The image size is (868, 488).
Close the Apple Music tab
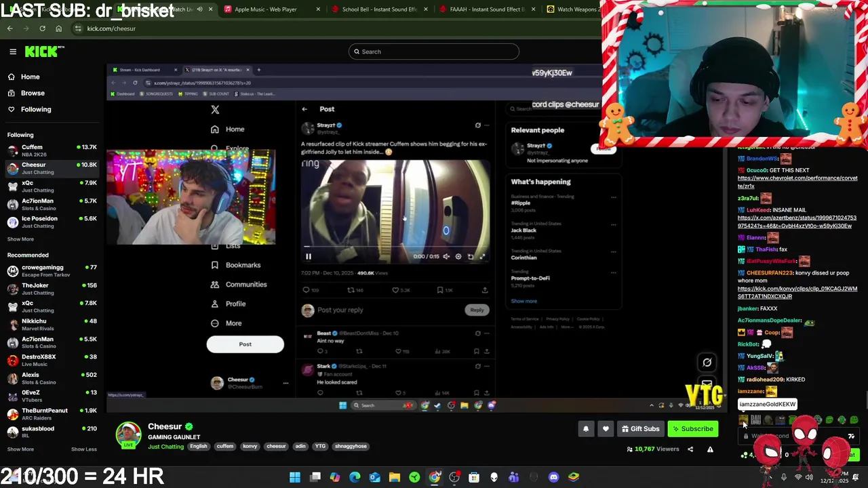tap(318, 9)
